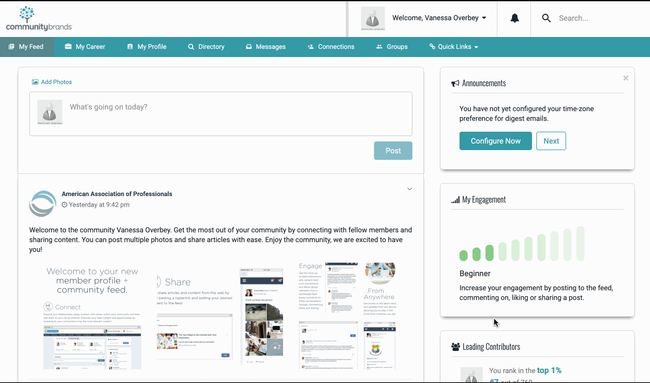Focus the What's going on today field

(x=221, y=114)
